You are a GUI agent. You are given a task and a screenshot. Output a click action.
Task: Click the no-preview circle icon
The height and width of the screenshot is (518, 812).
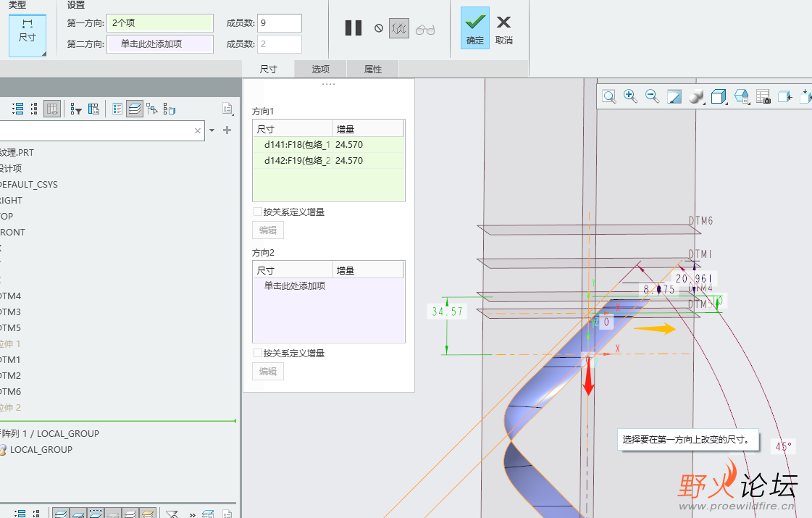click(379, 28)
